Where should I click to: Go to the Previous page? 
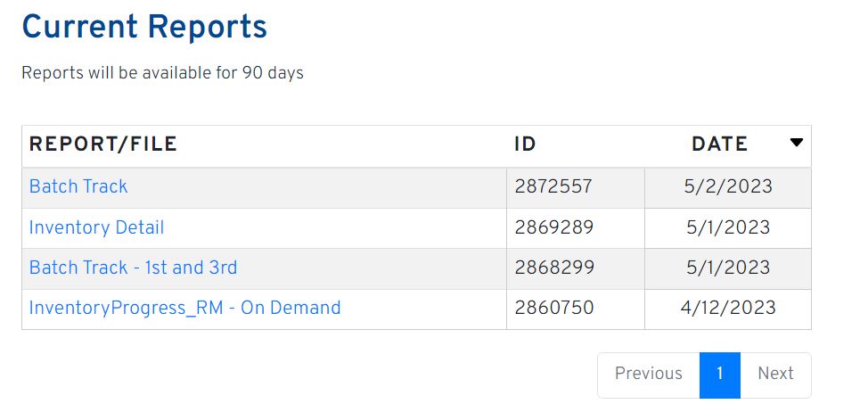(648, 374)
